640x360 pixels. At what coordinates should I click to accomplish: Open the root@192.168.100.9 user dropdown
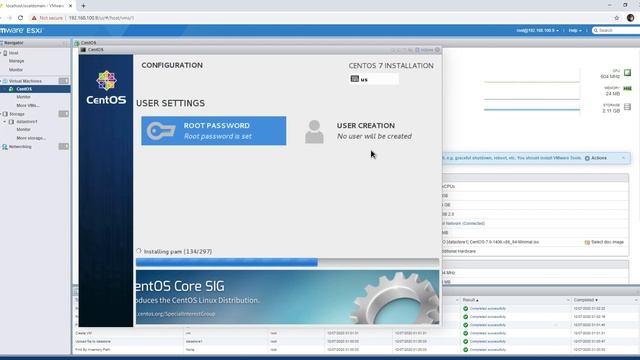537,31
